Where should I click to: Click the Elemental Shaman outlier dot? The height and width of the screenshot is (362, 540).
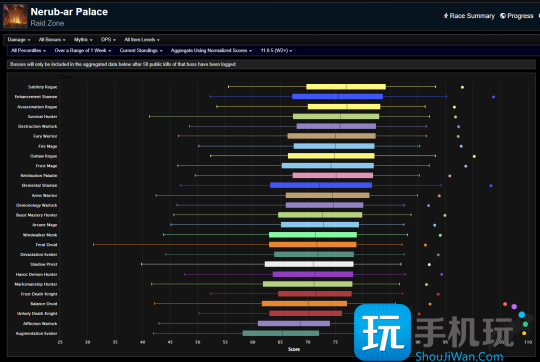coord(491,186)
